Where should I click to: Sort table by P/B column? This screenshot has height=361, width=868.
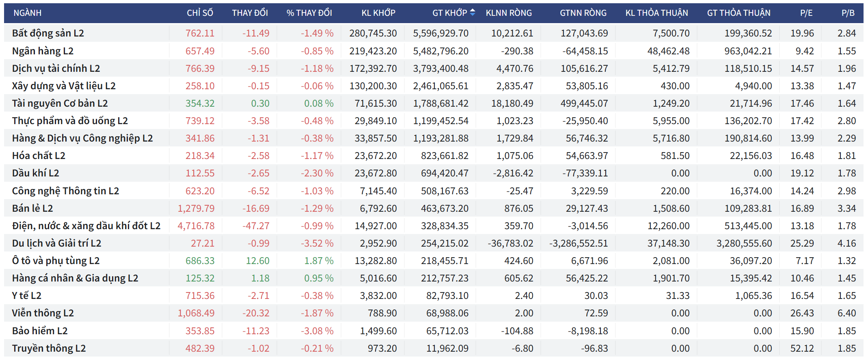pyautogui.click(x=848, y=13)
